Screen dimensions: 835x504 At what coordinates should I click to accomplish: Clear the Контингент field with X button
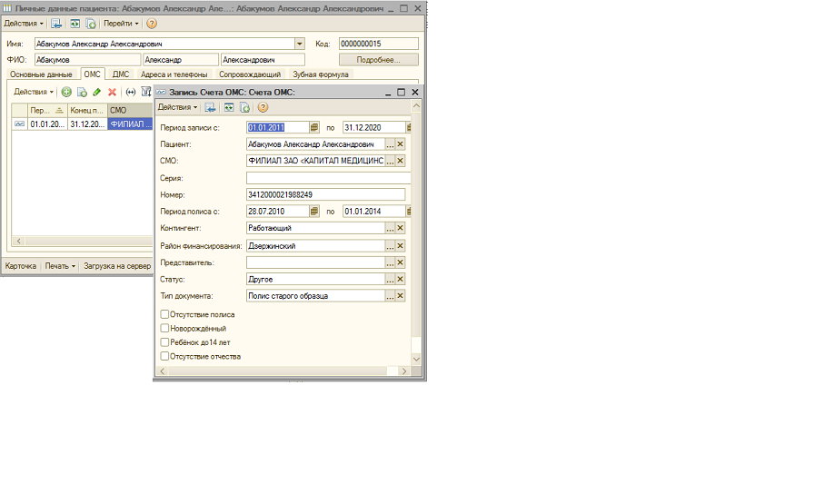click(400, 228)
